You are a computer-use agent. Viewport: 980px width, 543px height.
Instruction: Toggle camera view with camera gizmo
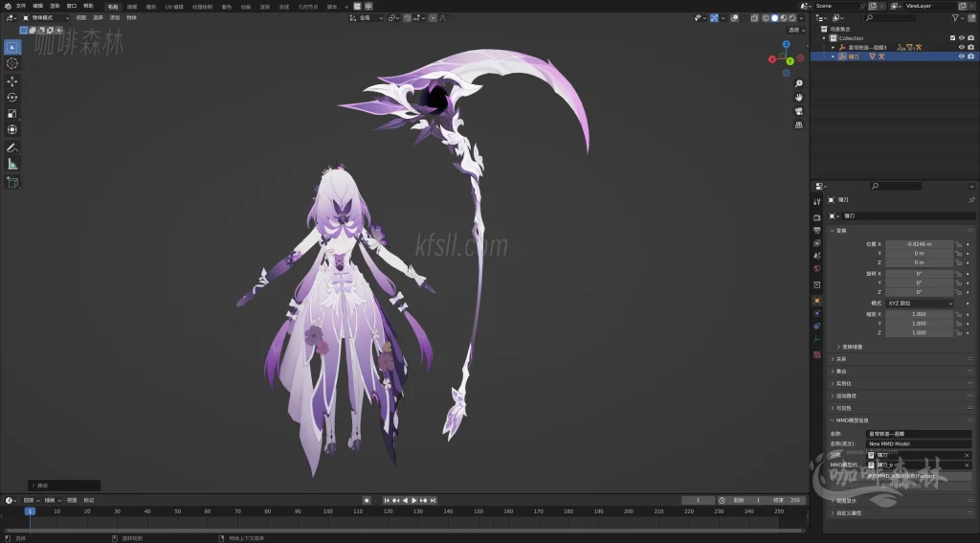pyautogui.click(x=799, y=111)
